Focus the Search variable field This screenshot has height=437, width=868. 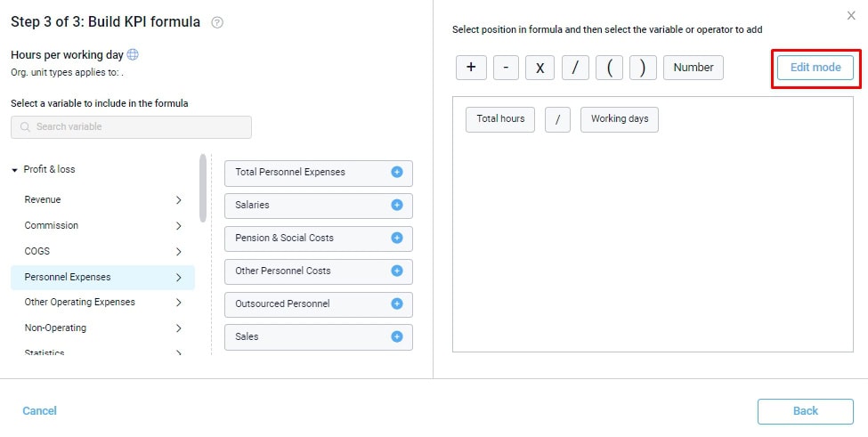pos(132,127)
